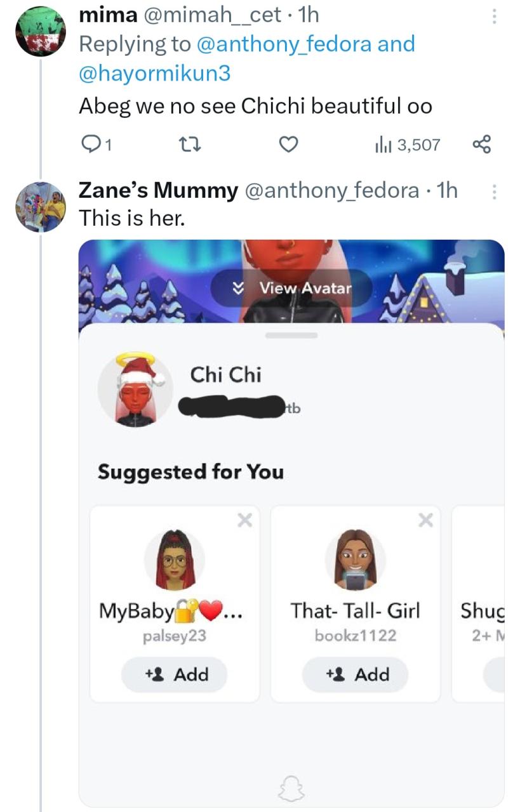Add palsey23 as a friend
The height and width of the screenshot is (812, 520).
click(174, 674)
